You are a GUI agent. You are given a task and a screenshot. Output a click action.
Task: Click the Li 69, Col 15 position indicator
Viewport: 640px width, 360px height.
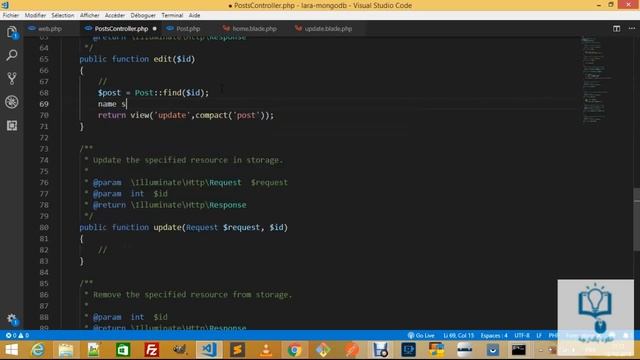(459, 336)
